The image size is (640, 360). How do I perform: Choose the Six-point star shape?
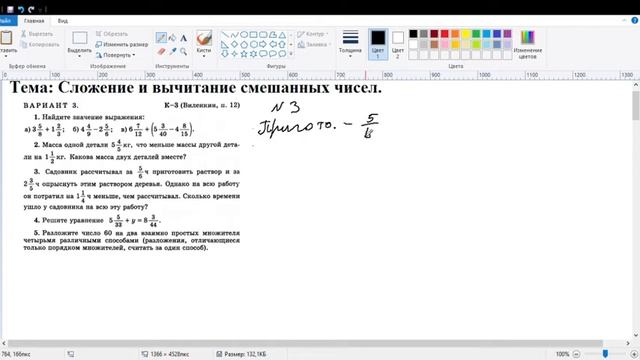click(x=253, y=53)
